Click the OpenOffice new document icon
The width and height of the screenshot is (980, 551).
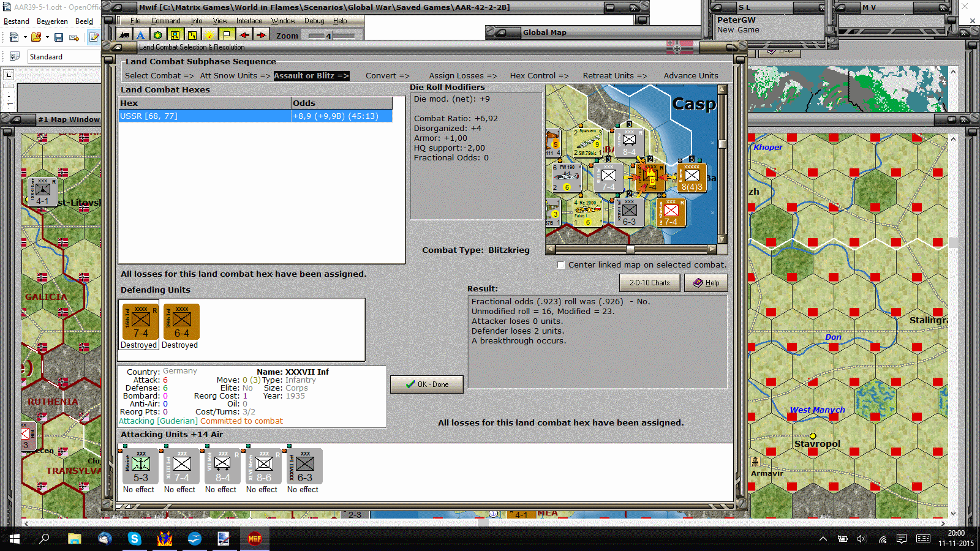click(x=14, y=37)
